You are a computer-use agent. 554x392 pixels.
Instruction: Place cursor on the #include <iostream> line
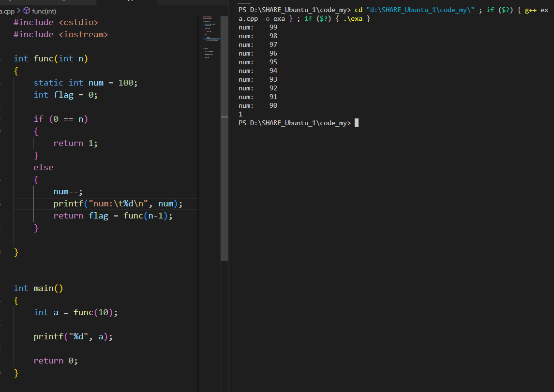click(x=60, y=34)
